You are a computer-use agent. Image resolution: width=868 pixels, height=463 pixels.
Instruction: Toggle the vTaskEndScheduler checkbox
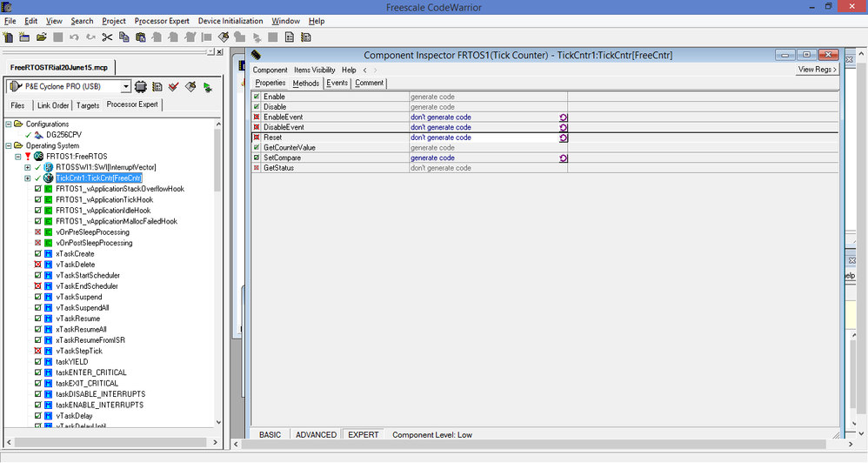click(x=37, y=285)
